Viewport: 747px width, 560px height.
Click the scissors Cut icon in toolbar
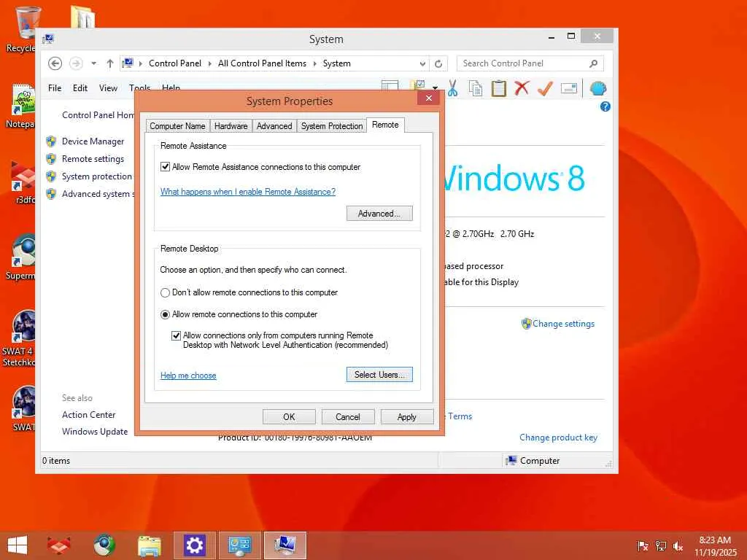(452, 88)
